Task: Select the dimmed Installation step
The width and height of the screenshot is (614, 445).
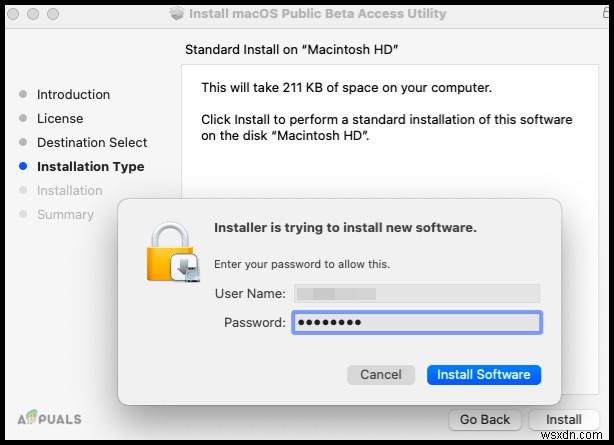Action: (70, 191)
